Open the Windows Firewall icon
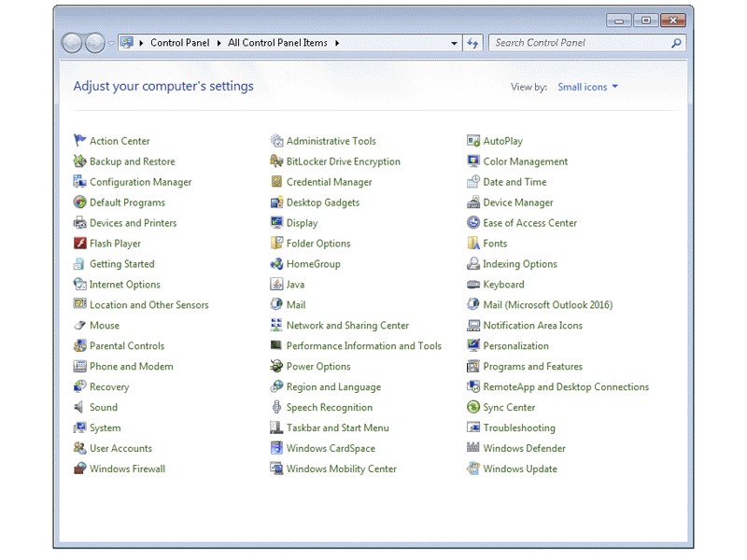 pyautogui.click(x=79, y=469)
